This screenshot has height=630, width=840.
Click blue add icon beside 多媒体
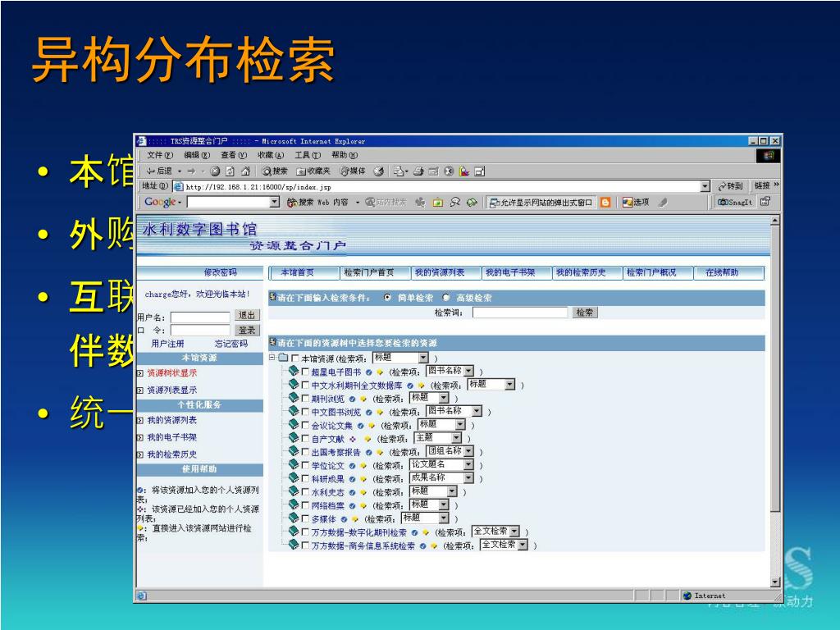tap(344, 519)
